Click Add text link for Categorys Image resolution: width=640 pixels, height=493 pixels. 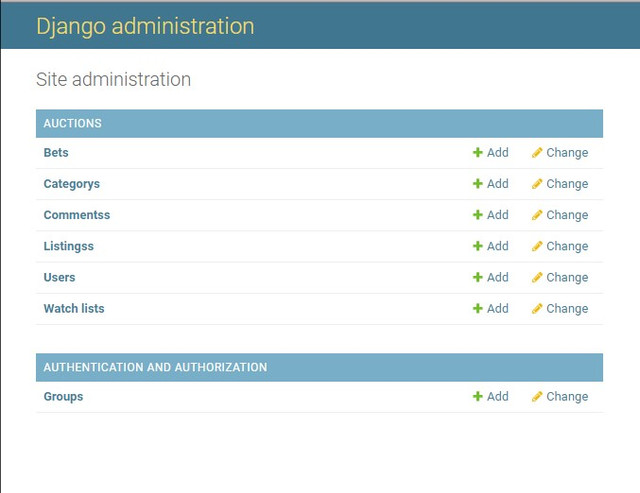coord(498,184)
